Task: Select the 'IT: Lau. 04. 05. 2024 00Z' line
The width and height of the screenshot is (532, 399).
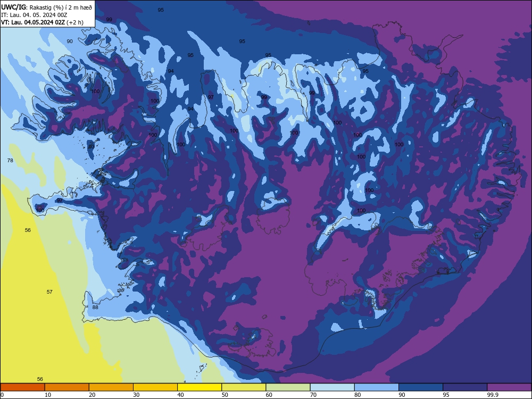Action: 34,14
